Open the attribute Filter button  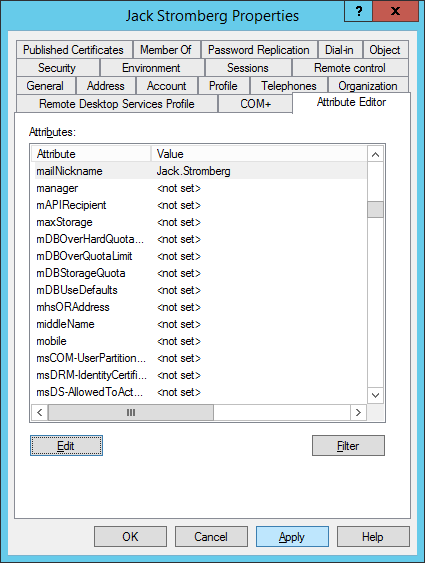click(348, 446)
